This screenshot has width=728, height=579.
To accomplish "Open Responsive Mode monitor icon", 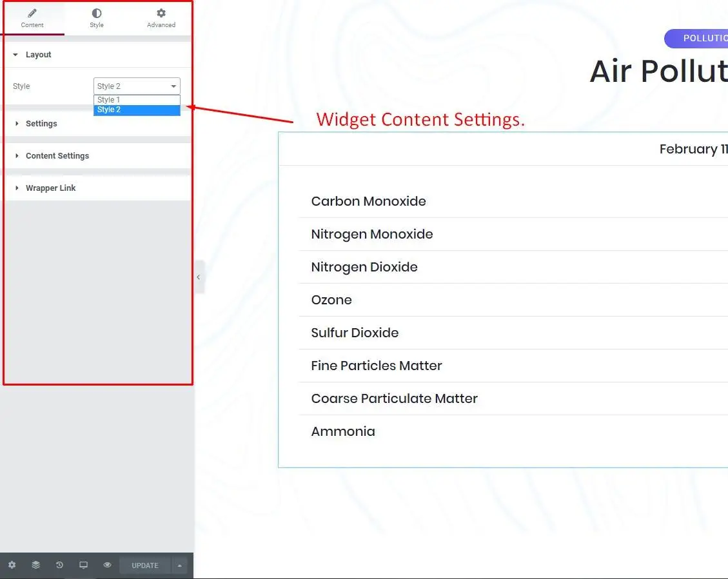I will 84,565.
